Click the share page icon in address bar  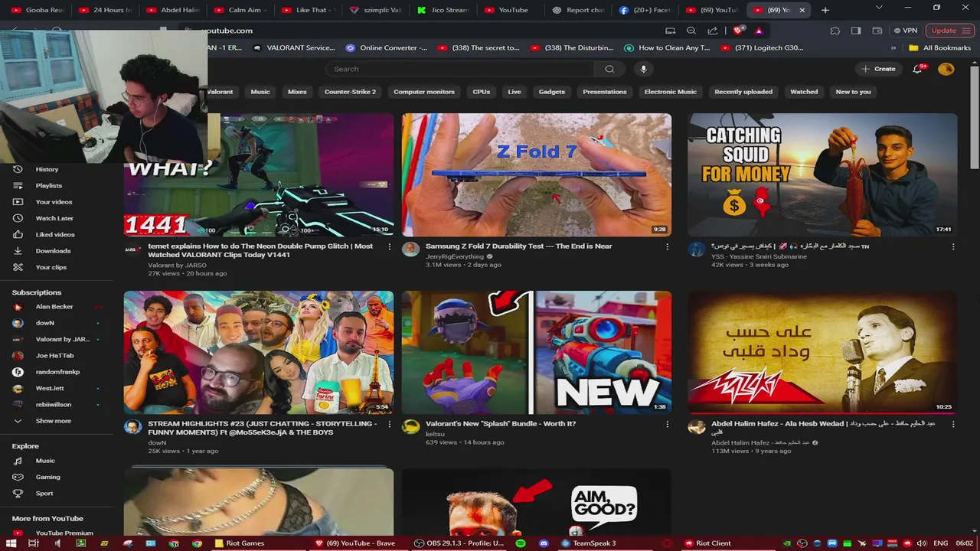[713, 31]
